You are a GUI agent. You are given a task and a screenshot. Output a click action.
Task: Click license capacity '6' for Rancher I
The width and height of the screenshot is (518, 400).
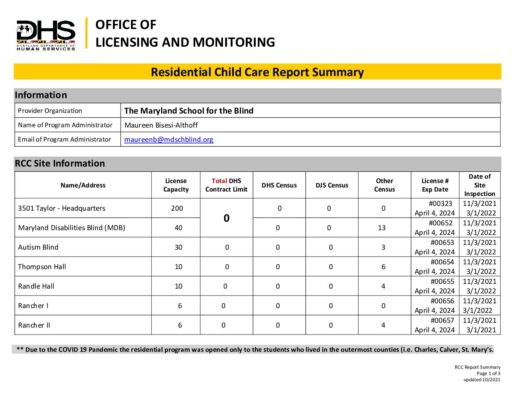coord(180,306)
